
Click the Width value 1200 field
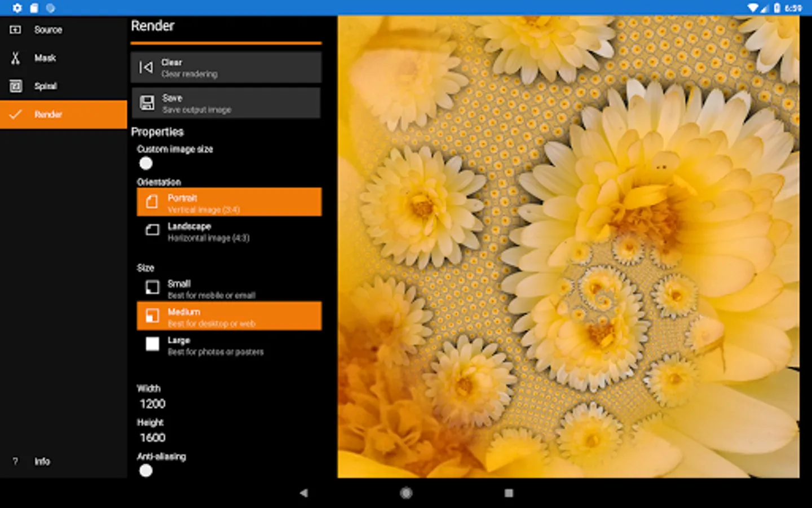[x=153, y=404]
